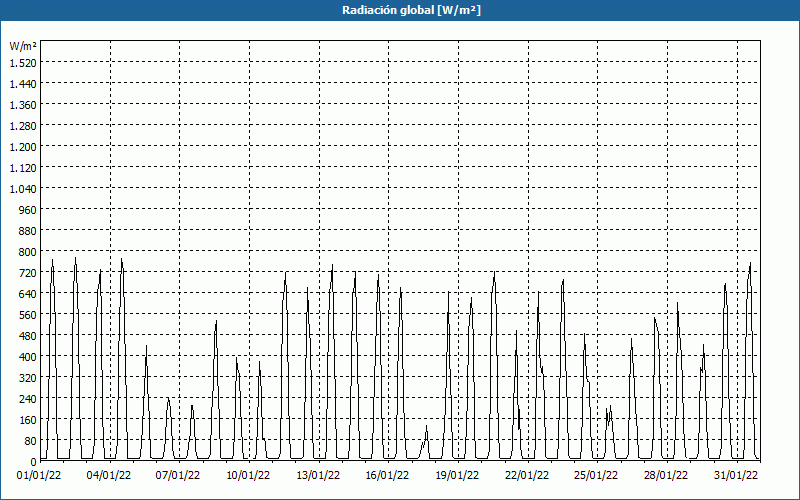
Task: Click the 13/01/22 date label
Action: (x=318, y=476)
